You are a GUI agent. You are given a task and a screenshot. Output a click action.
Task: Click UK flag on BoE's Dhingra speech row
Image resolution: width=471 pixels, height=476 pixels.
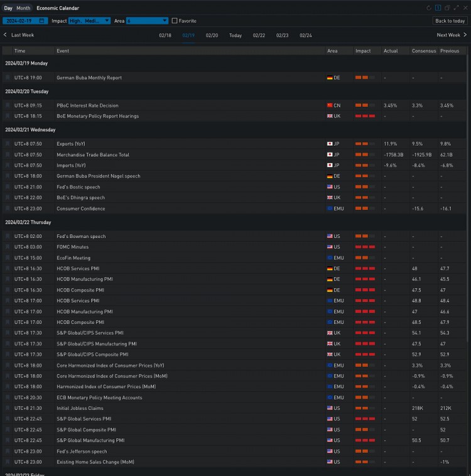[330, 197]
